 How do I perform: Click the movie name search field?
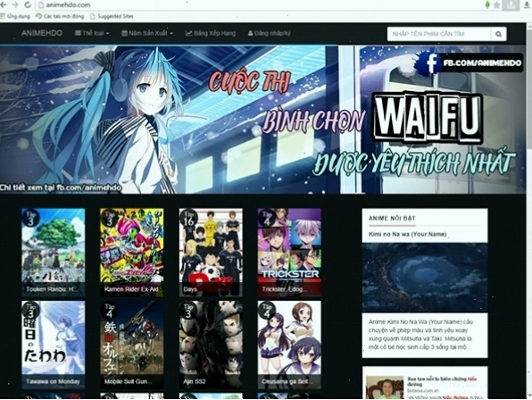(x=439, y=34)
